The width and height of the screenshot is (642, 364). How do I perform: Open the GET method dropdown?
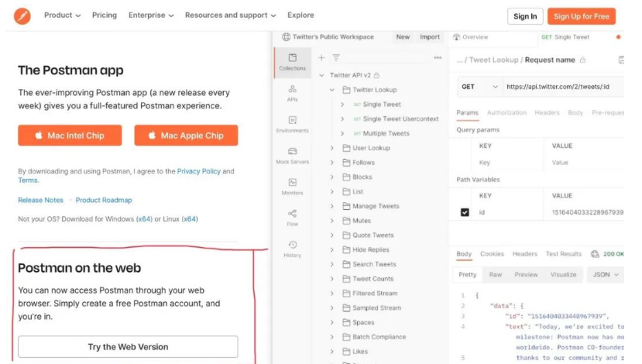click(x=479, y=87)
